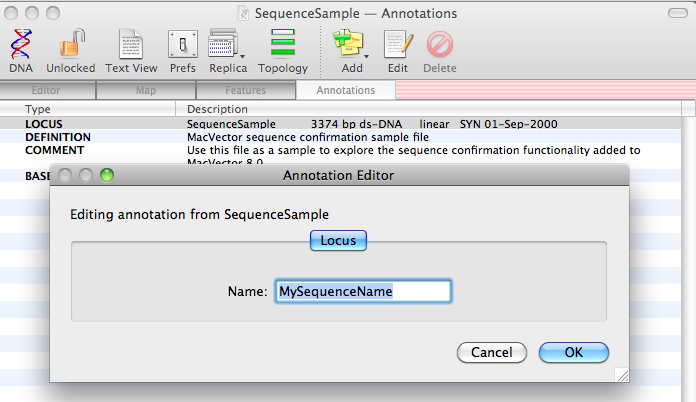The height and width of the screenshot is (402, 696).
Task: Click the DNA helix toolbar icon
Action: (20, 44)
